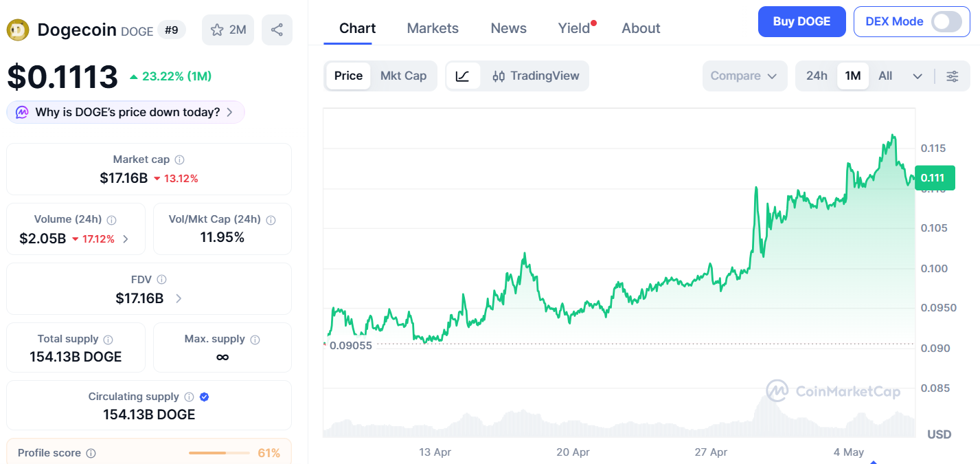This screenshot has height=464, width=980.
Task: Click the 0.09055 starting price label
Action: (350, 346)
